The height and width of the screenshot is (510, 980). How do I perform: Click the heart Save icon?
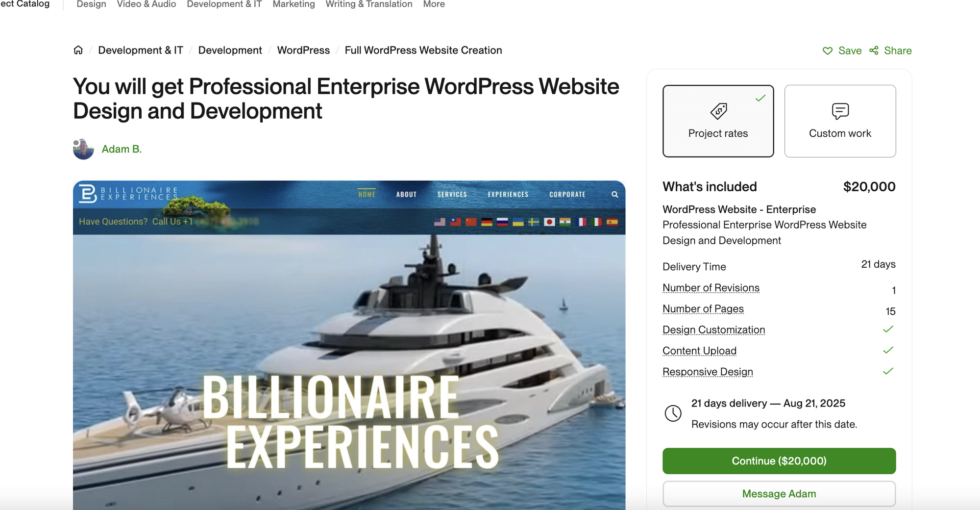(x=828, y=51)
